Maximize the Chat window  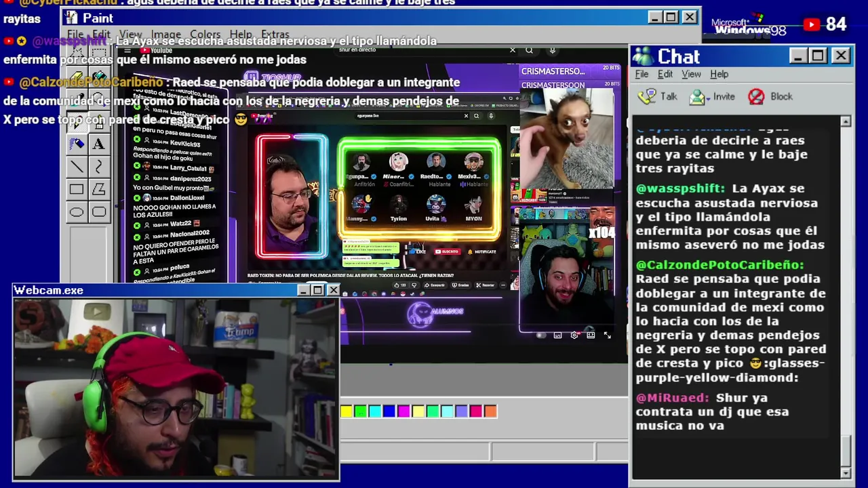pos(818,56)
